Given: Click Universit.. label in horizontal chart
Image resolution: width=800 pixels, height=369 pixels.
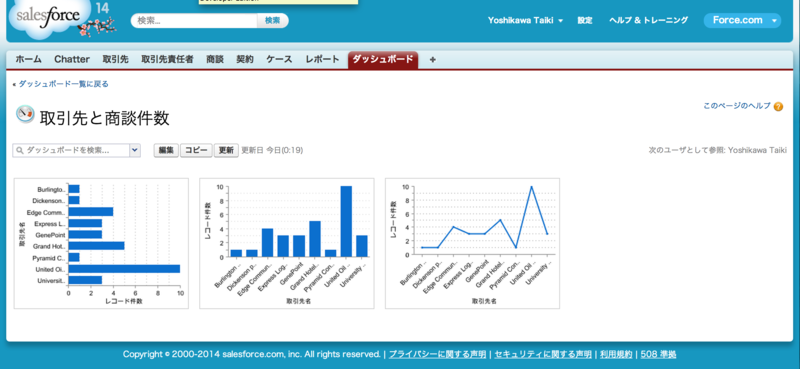Looking at the screenshot, I should [52, 281].
